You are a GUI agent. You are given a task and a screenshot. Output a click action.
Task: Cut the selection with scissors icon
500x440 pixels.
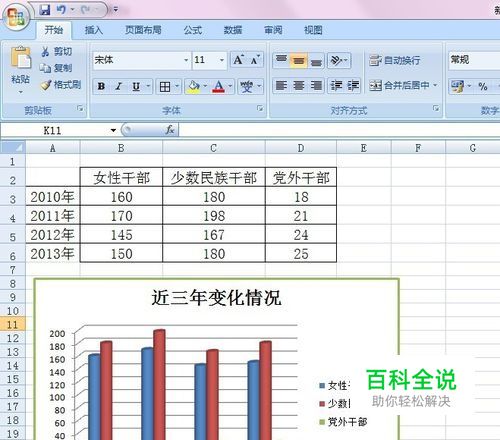56,52
